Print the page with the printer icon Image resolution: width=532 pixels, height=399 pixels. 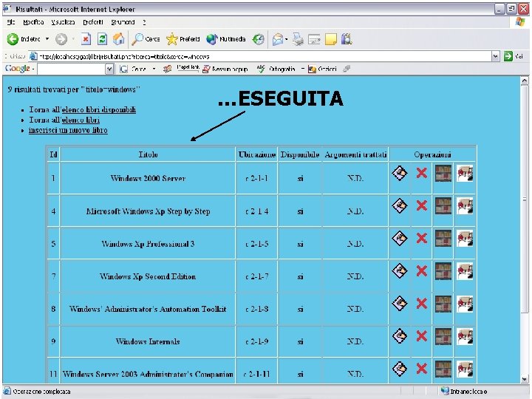(298, 39)
